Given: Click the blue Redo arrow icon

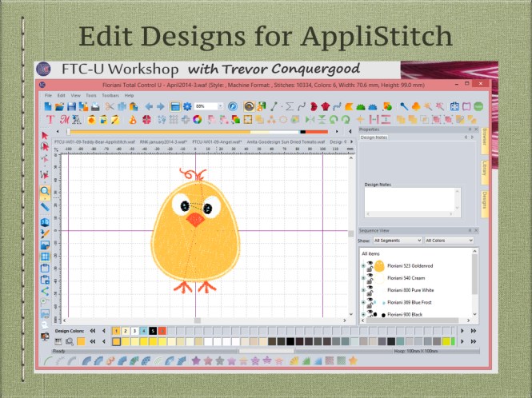Looking at the screenshot, I should tap(160, 106).
